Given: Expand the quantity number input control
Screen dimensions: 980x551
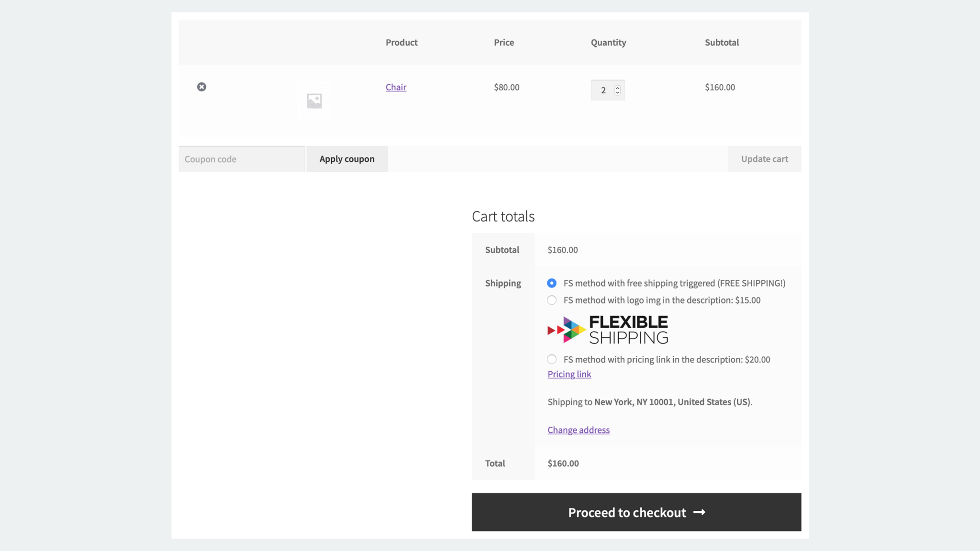Looking at the screenshot, I should coord(604,90).
